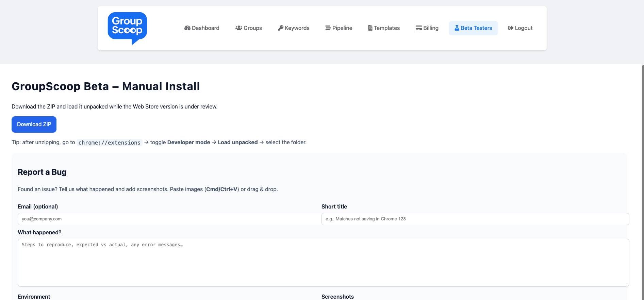Click the Groups people icon
This screenshot has width=644, height=300.
238,28
